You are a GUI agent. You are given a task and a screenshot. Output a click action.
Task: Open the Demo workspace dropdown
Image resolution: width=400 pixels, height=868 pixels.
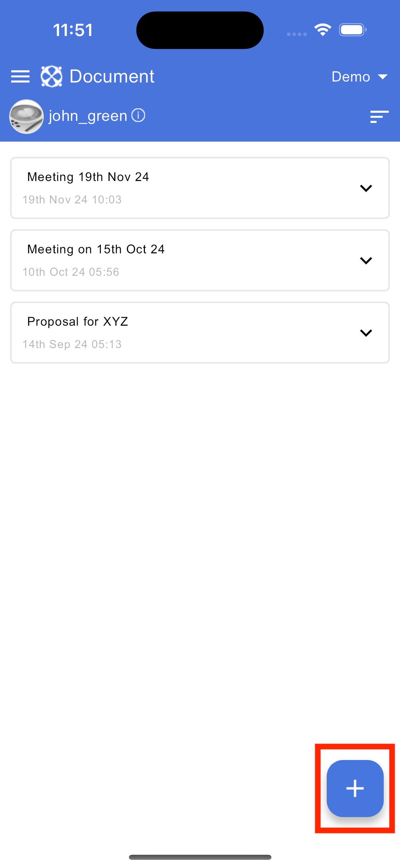pos(359,77)
